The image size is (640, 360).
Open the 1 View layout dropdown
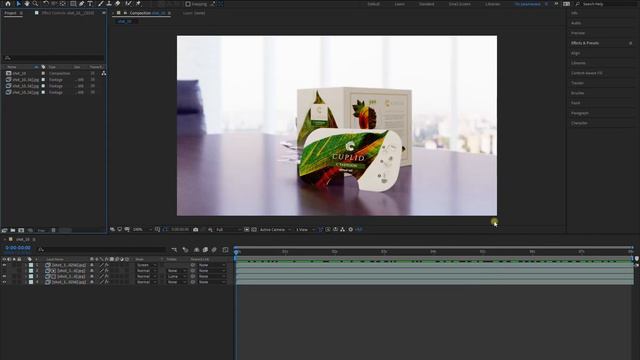[x=305, y=229]
